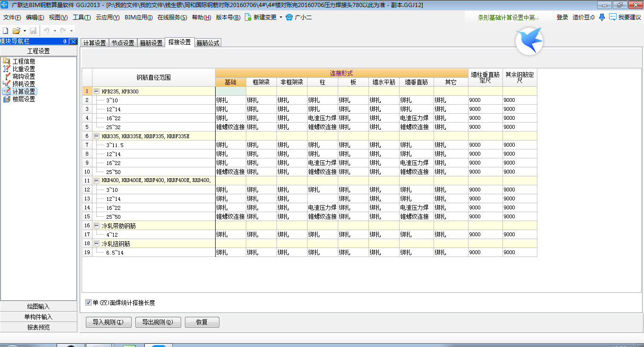Image resolution: width=644 pixels, height=347 pixels.
Task: Pin the 模块导航栏 panel
Action: click(65, 41)
